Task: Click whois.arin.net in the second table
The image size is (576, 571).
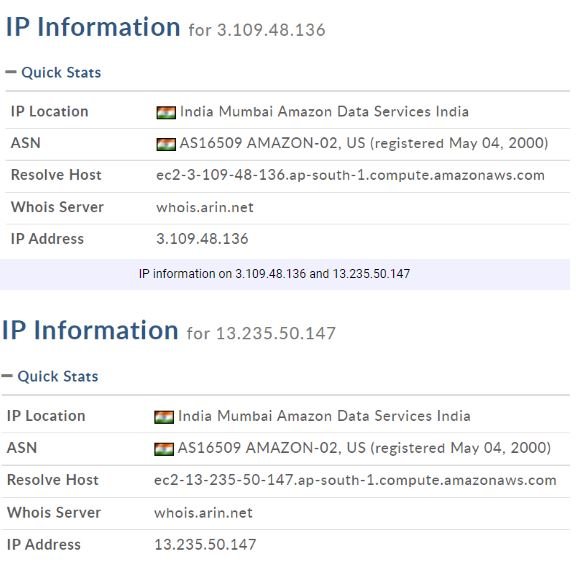Action: point(203,513)
